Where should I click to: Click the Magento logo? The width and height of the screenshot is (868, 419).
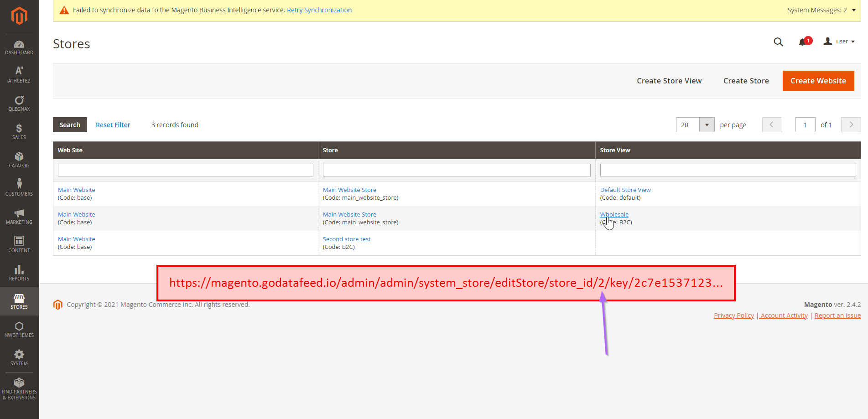19,16
